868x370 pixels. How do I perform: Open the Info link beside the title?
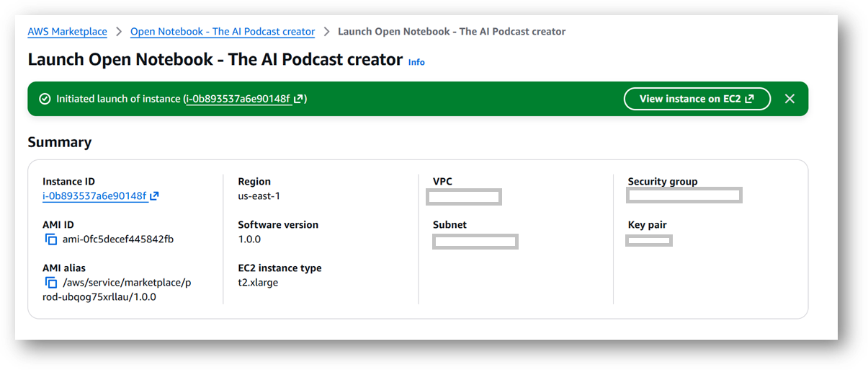[416, 62]
